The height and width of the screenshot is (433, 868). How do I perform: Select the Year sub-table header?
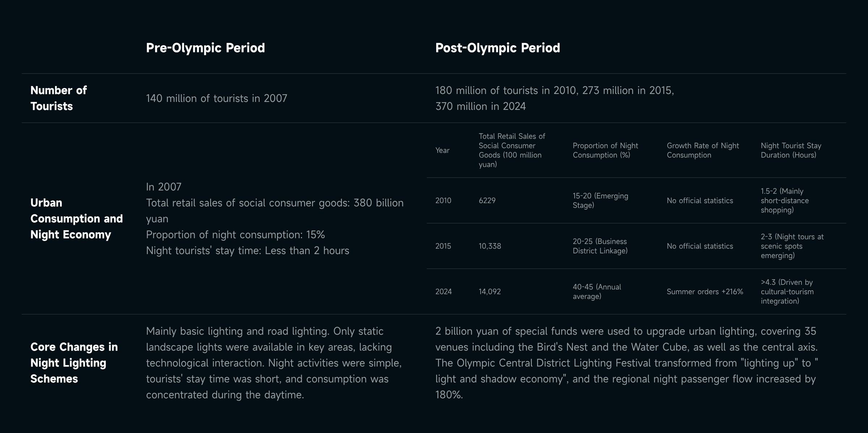pos(442,150)
